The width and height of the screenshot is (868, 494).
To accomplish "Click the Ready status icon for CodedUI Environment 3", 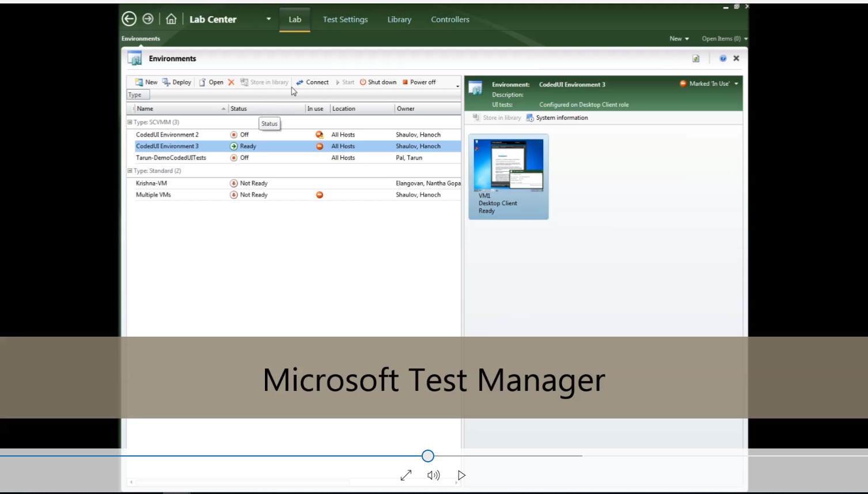I will click(x=234, y=146).
